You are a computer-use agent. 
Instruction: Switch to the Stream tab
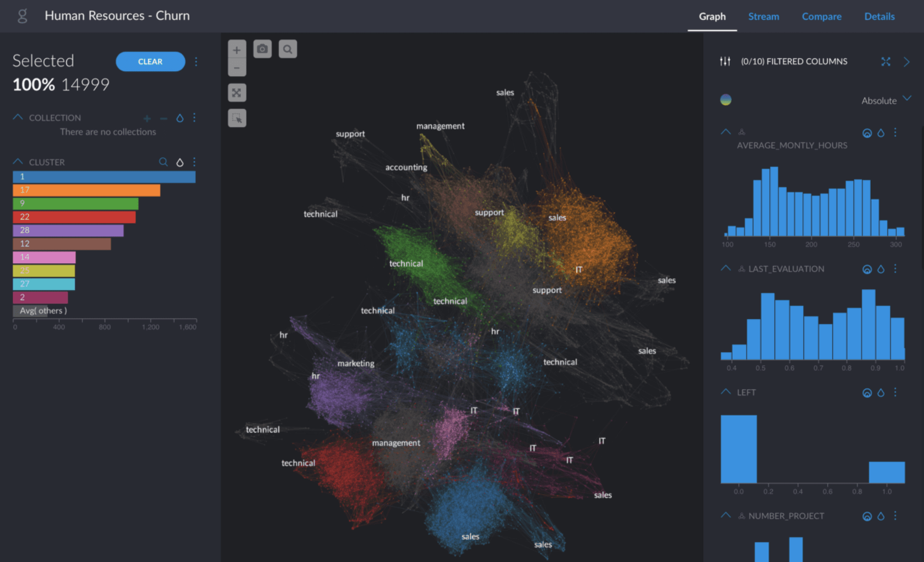763,16
